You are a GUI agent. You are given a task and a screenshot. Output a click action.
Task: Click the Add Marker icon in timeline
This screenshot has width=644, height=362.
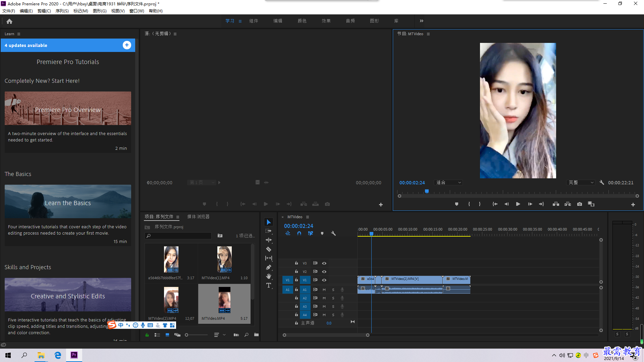(x=322, y=233)
